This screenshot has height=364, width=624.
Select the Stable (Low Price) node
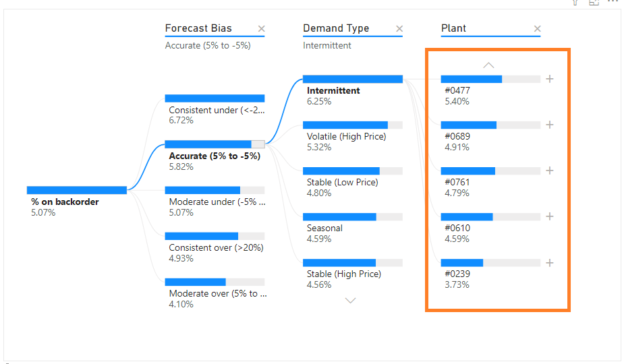click(x=352, y=171)
